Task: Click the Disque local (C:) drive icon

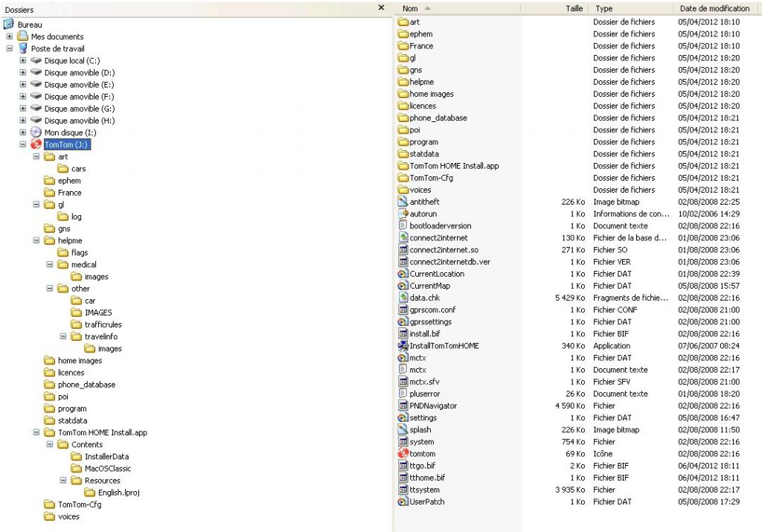Action: click(36, 60)
